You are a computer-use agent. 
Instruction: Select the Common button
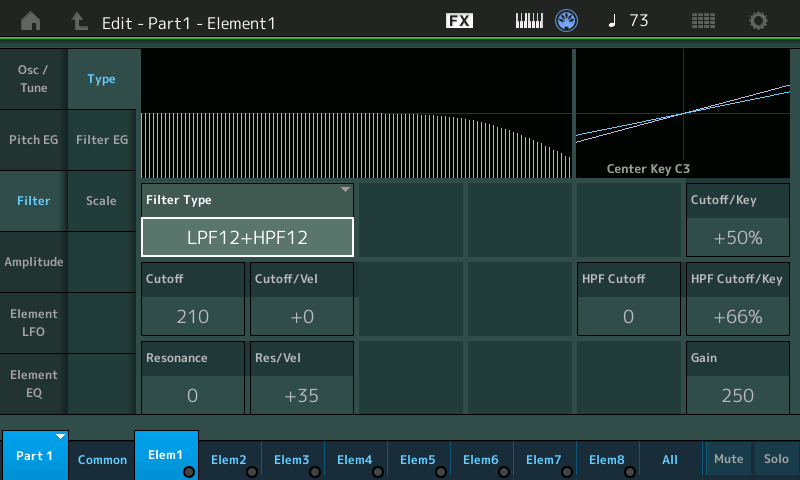[x=102, y=460]
